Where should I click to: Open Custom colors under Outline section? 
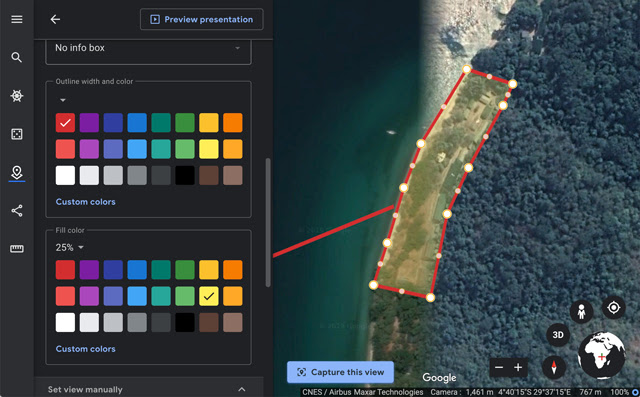(x=86, y=202)
